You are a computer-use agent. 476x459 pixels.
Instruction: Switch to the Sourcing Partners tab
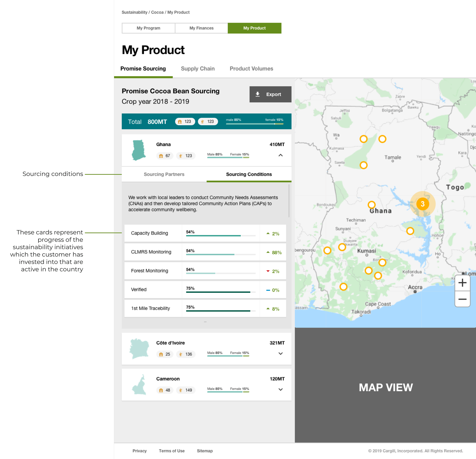point(164,174)
